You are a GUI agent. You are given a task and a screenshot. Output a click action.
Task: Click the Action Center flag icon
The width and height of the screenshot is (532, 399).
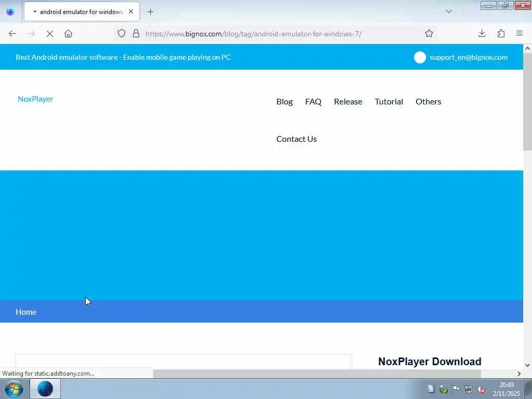tap(456, 389)
